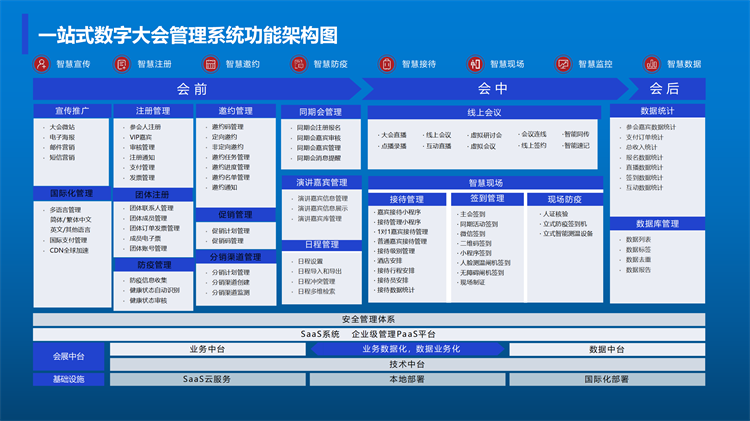Select the 会中 phase arrow
This screenshot has height=421, width=750.
[x=495, y=89]
